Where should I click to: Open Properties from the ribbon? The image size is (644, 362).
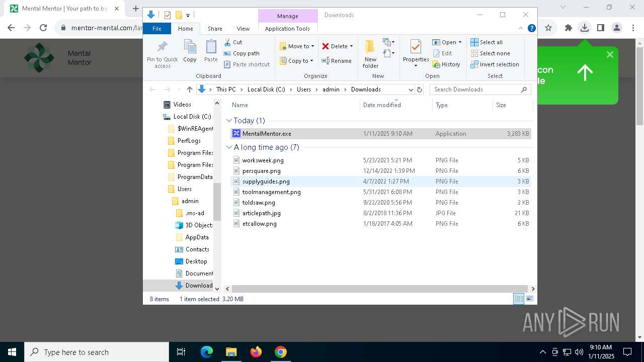pos(416,54)
